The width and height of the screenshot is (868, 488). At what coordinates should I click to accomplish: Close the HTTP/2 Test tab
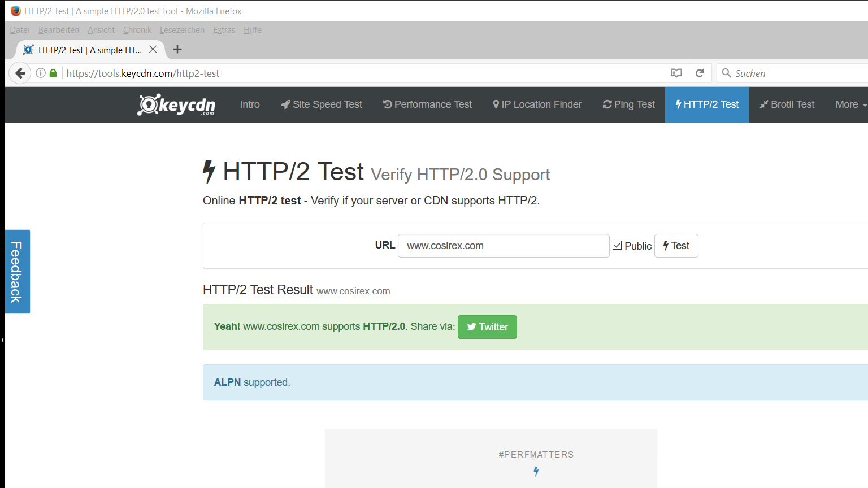coord(153,50)
